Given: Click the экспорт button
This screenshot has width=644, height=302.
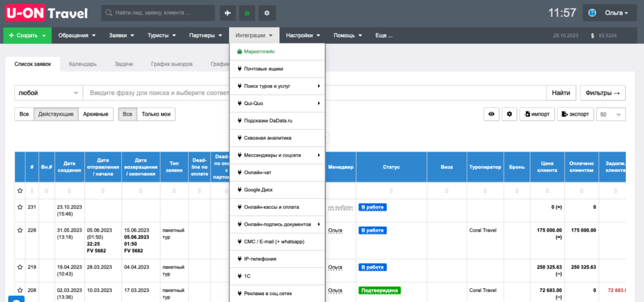Looking at the screenshot, I should (x=575, y=115).
